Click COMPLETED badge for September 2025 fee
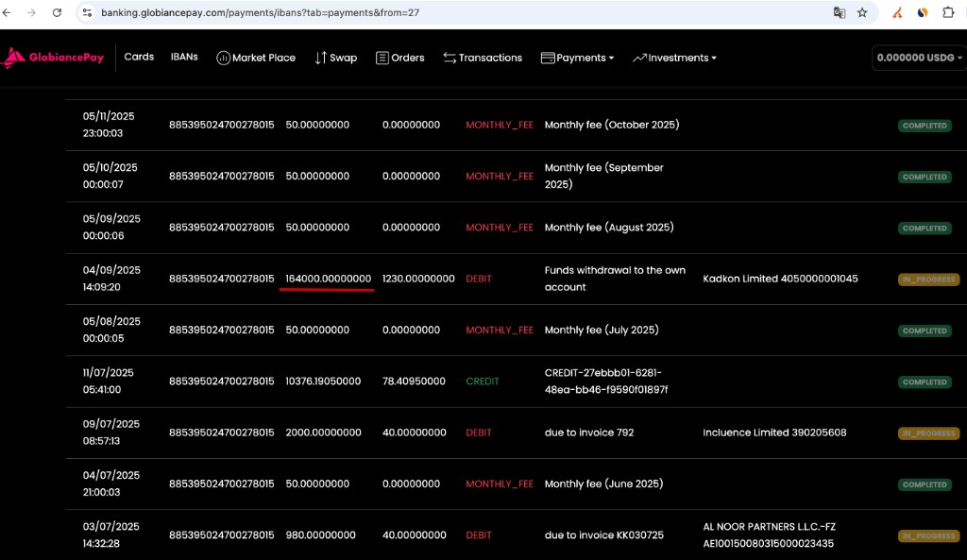 tap(925, 177)
